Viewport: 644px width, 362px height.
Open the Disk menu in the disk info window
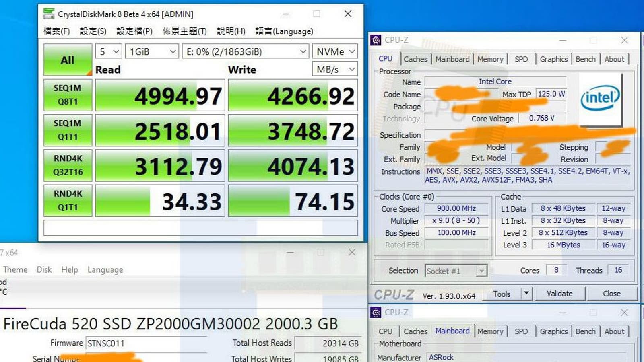point(44,269)
